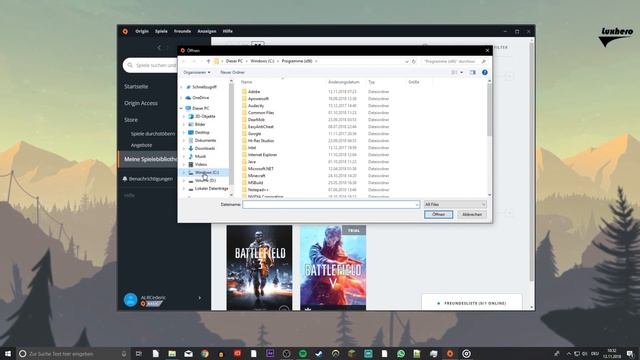Toggle the preview pane icon in dialog

click(x=472, y=72)
